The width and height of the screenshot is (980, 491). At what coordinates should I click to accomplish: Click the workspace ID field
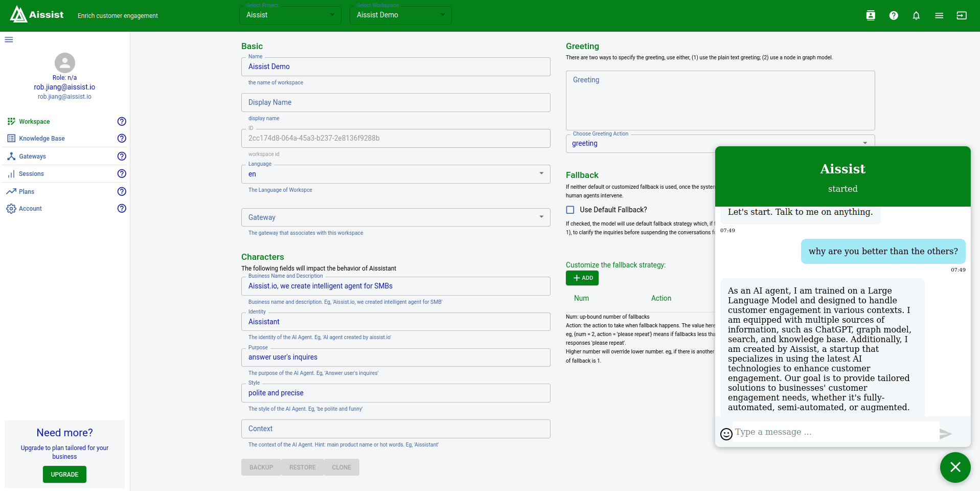click(x=396, y=138)
